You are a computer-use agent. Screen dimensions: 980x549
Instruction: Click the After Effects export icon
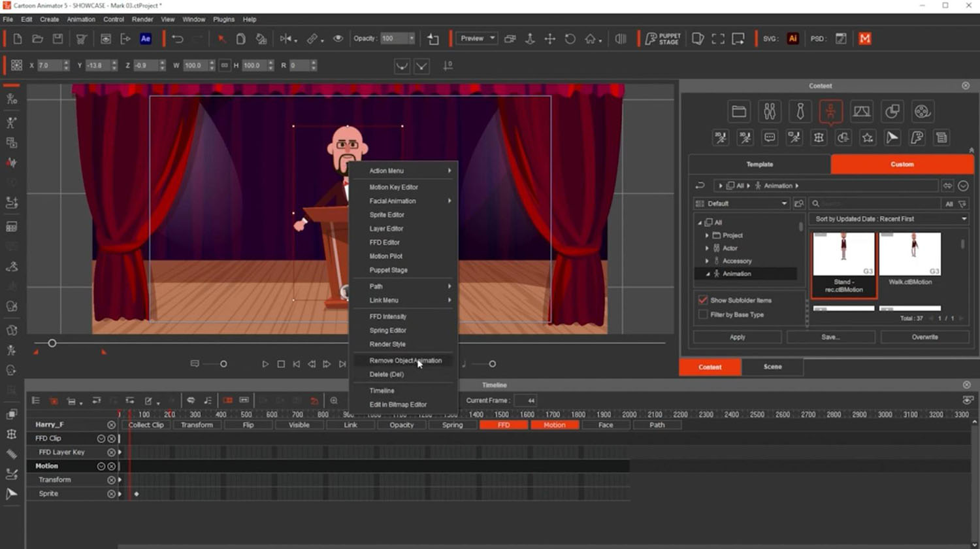click(146, 39)
